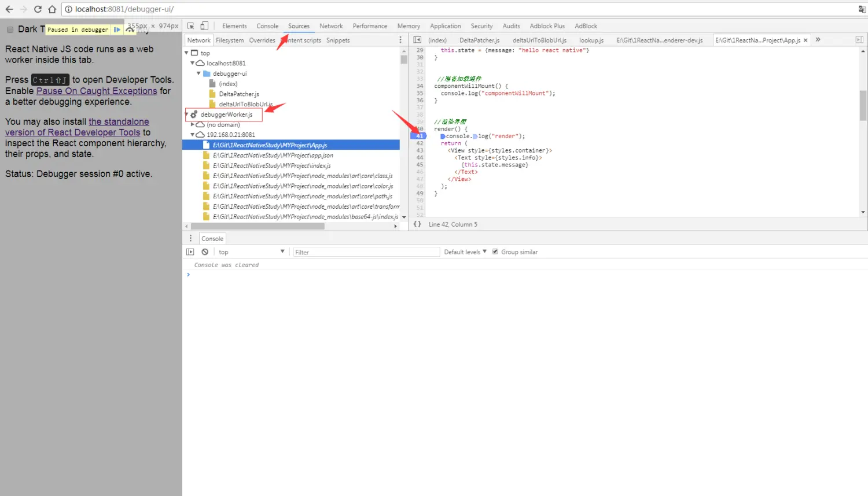Open console execution context dropdown
868x496 pixels.
[x=251, y=252]
